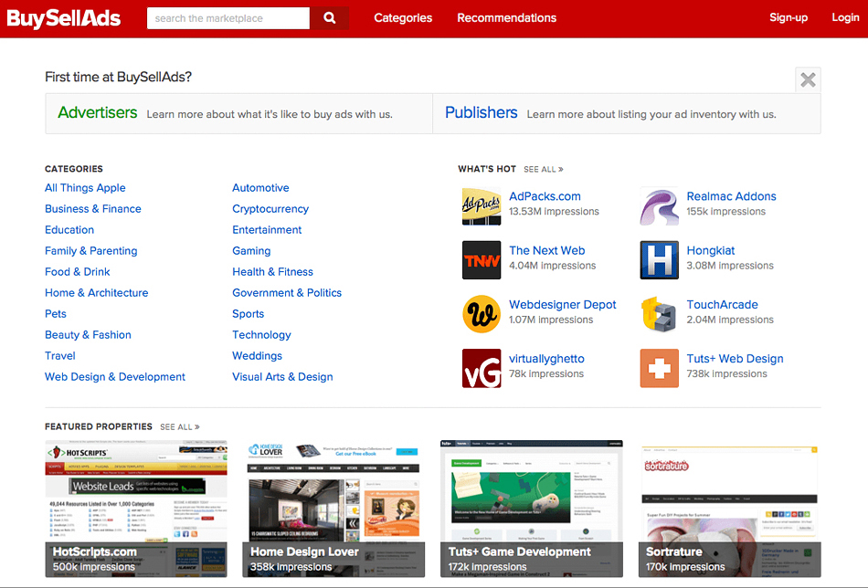Screen dimensions: 868x588
Task: Open the Tuts+ Game Development thumbnail
Action: point(532,509)
